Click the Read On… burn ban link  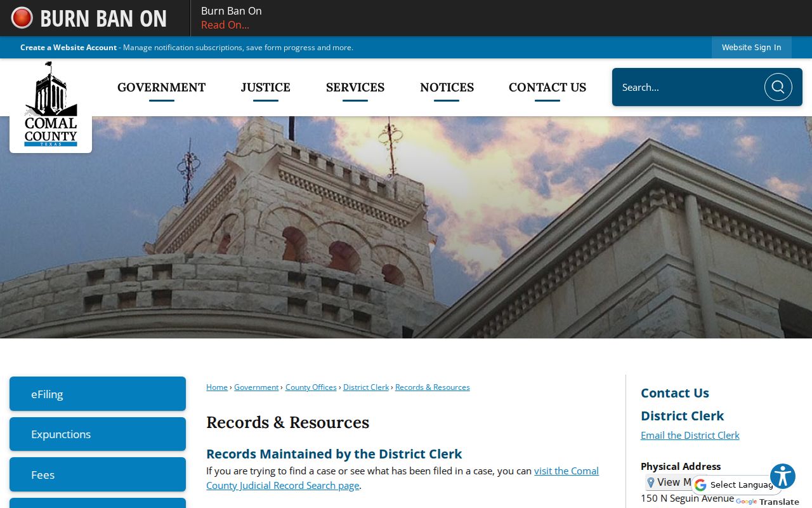tap(225, 25)
